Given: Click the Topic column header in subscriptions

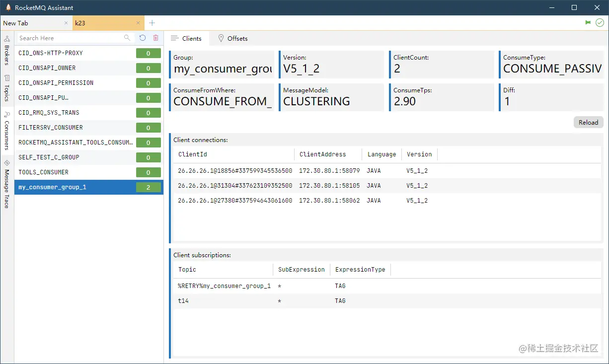Looking at the screenshot, I should [223, 270].
